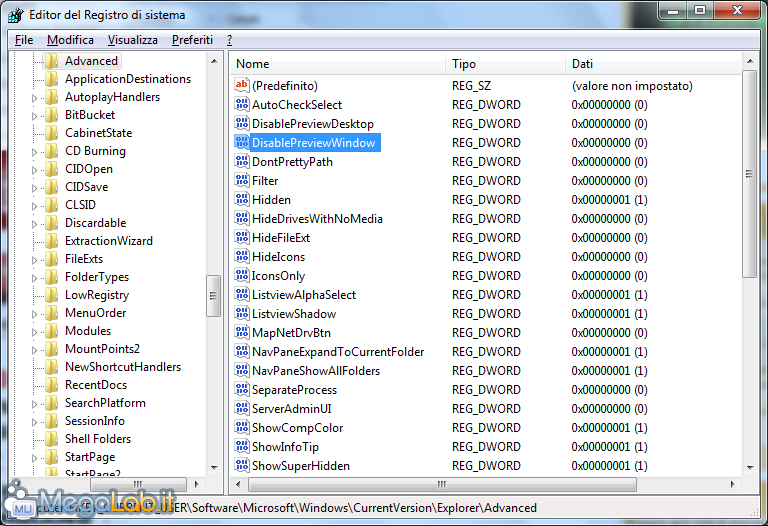Click the AutoCheckSelect DWORD value icon
768x526 pixels.
click(x=241, y=104)
